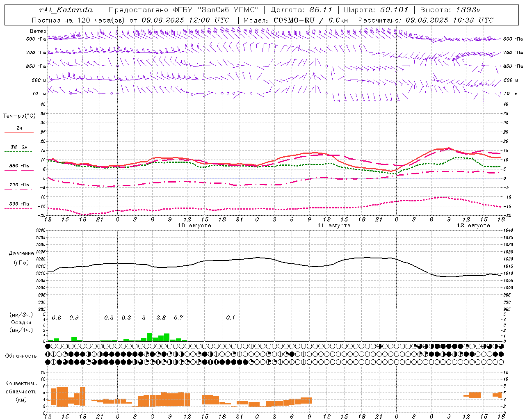This screenshot has height=420, width=525.
Task: Click the 0.2 precipitation amount value
Action: 109,318
